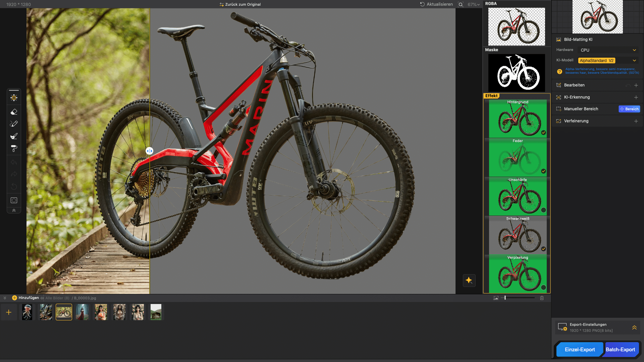Select the pencil draw tool
The image size is (644, 362).
click(14, 124)
